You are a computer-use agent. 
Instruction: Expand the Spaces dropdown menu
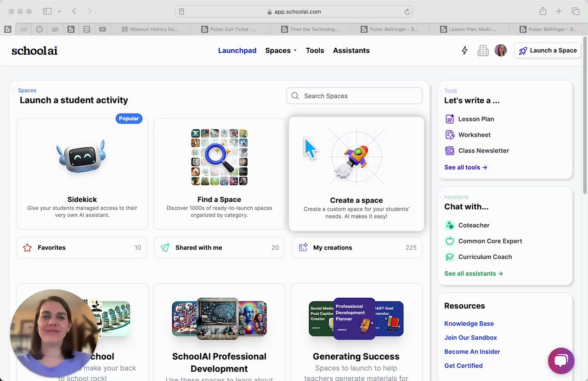281,51
